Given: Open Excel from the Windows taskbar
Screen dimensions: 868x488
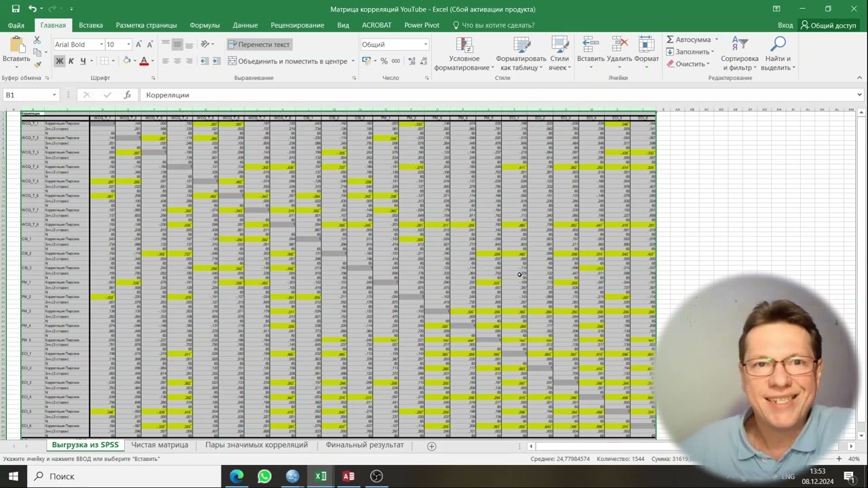Looking at the screenshot, I should pos(321,476).
